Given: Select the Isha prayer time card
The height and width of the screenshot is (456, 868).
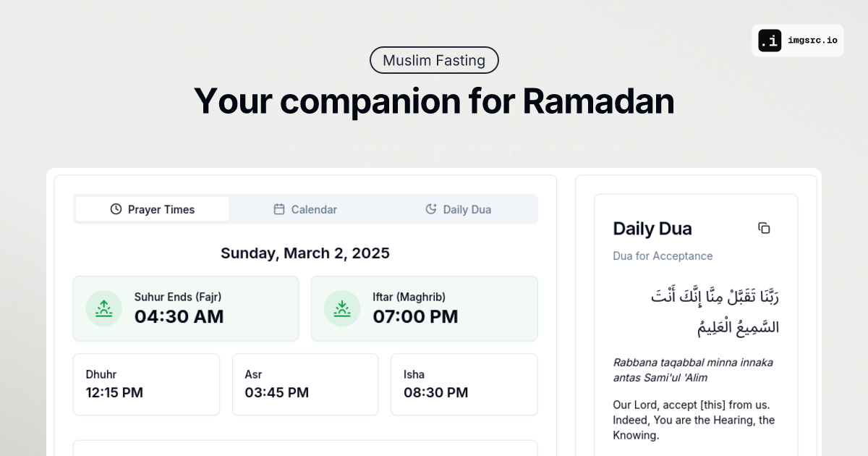Looking at the screenshot, I should pyautogui.click(x=464, y=384).
